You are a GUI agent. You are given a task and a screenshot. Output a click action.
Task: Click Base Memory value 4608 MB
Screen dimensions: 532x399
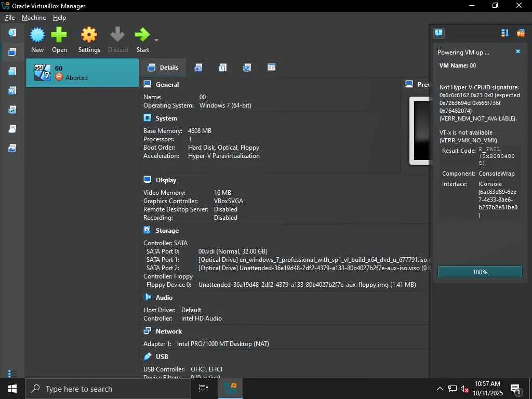tap(199, 130)
